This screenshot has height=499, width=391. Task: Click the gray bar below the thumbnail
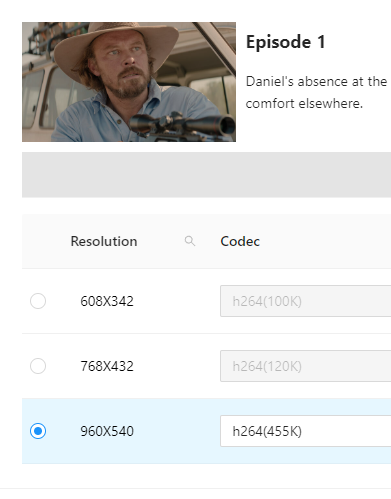pyautogui.click(x=206, y=175)
